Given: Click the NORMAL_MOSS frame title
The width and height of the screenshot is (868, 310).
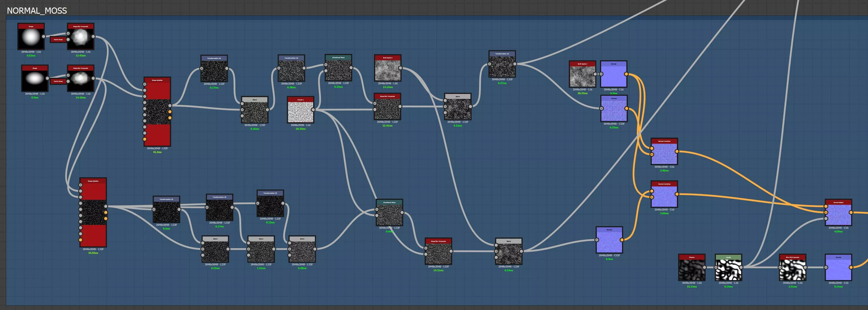Looking at the screenshot, I should (37, 11).
